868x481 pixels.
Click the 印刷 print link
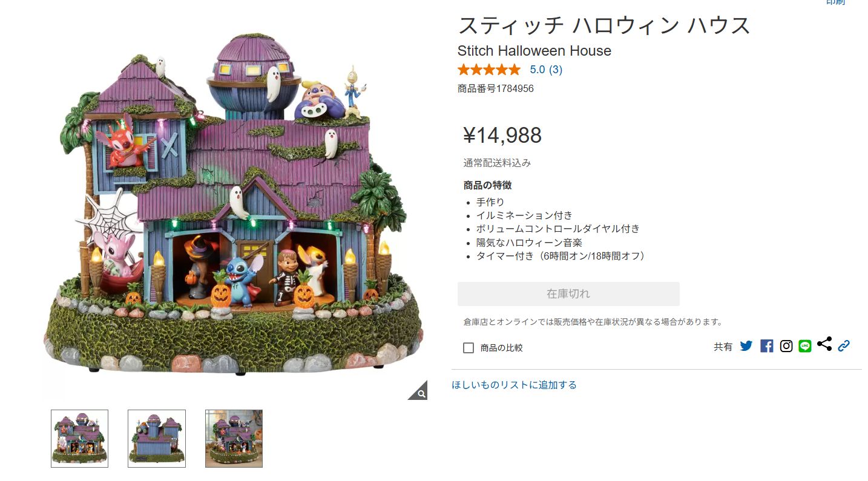tap(836, 2)
